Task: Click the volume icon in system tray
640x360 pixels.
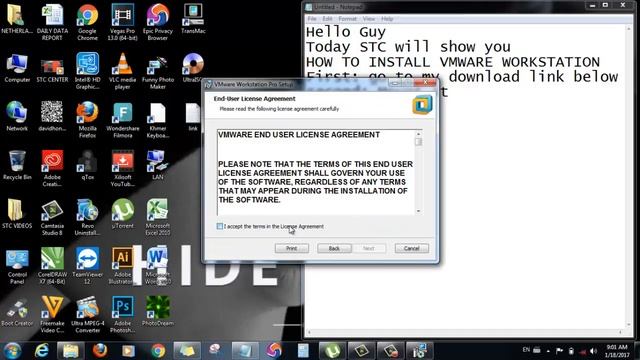Action: [x=593, y=351]
